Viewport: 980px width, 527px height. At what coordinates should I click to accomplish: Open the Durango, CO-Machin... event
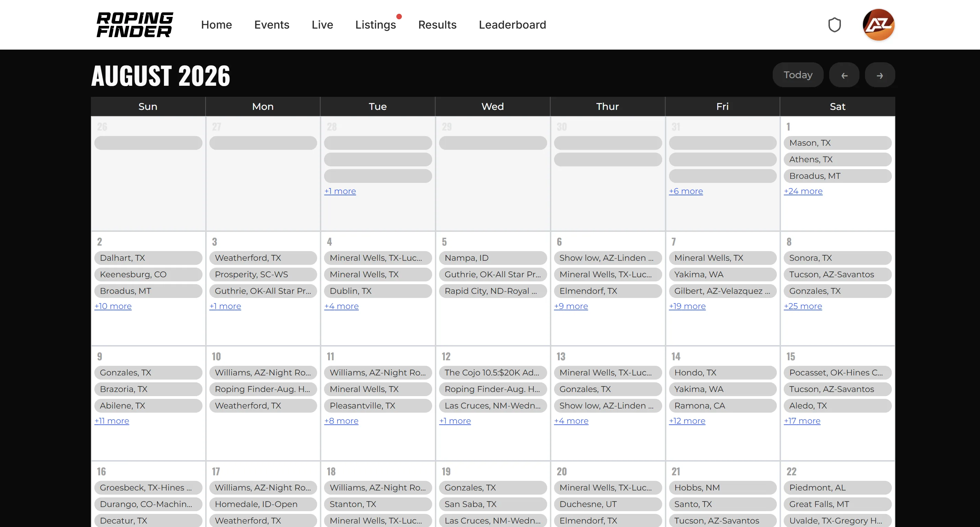click(x=148, y=504)
